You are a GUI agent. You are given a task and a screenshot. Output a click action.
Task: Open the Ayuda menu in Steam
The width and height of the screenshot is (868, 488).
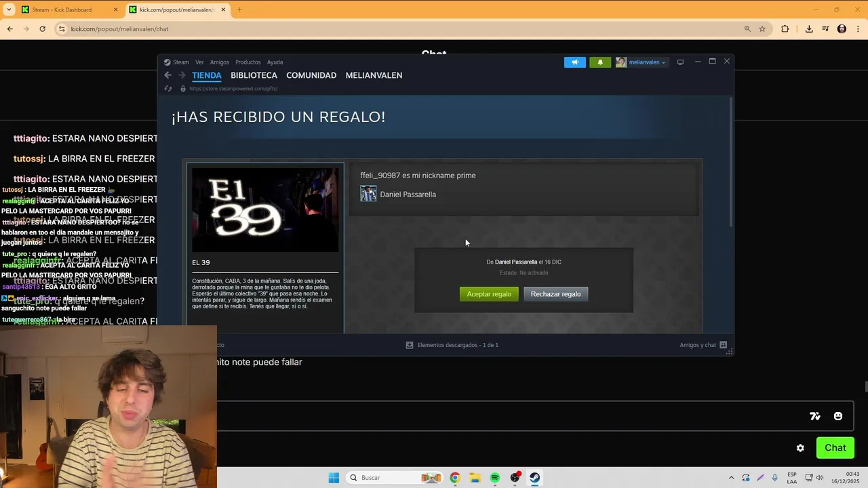coord(275,62)
